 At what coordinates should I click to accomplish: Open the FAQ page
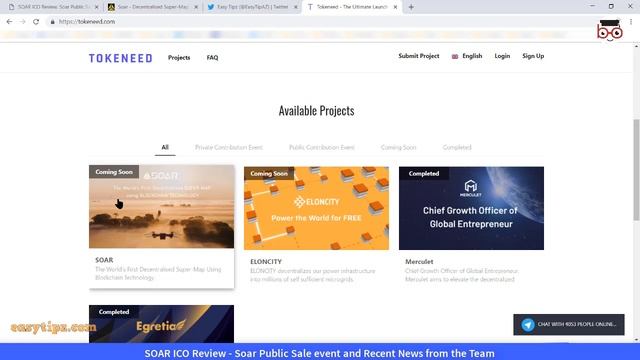[x=212, y=58]
